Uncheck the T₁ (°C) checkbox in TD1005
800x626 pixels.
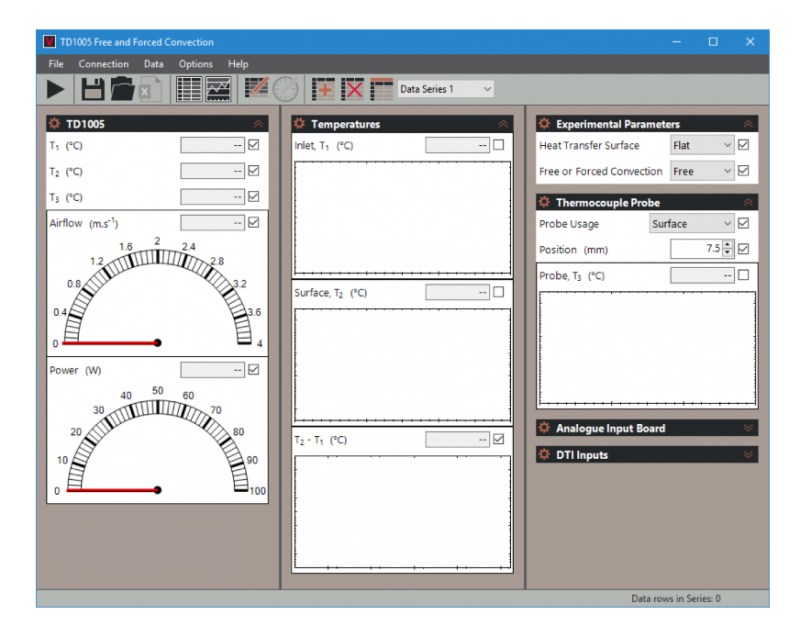point(254,145)
